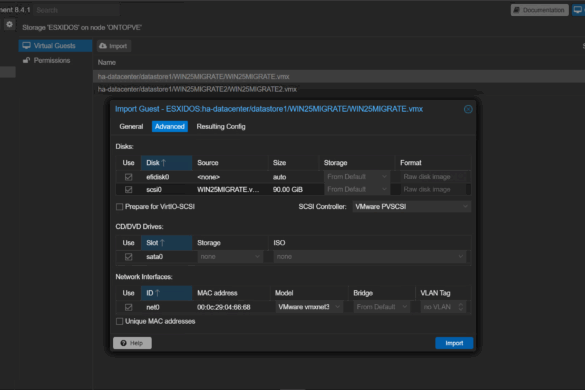Image resolution: width=585 pixels, height=390 pixels.
Task: Switch to the Advanced tab
Action: [170, 127]
